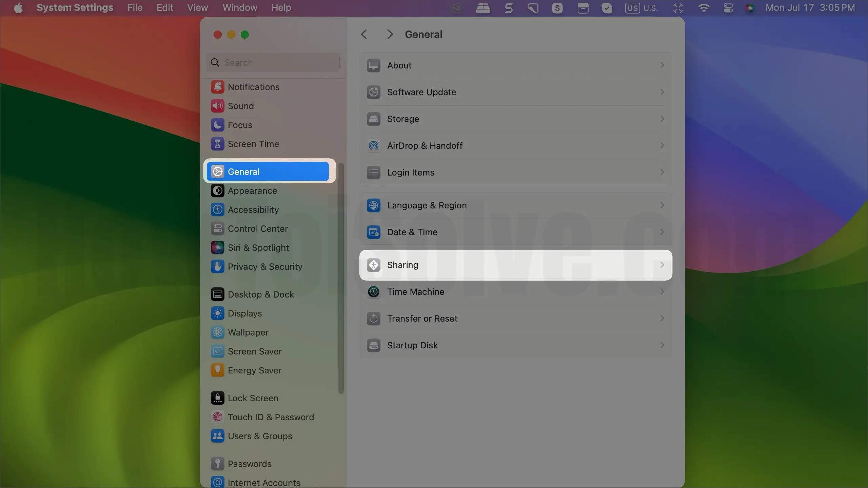Click the Software Update gear icon
The height and width of the screenshot is (488, 868).
(374, 92)
